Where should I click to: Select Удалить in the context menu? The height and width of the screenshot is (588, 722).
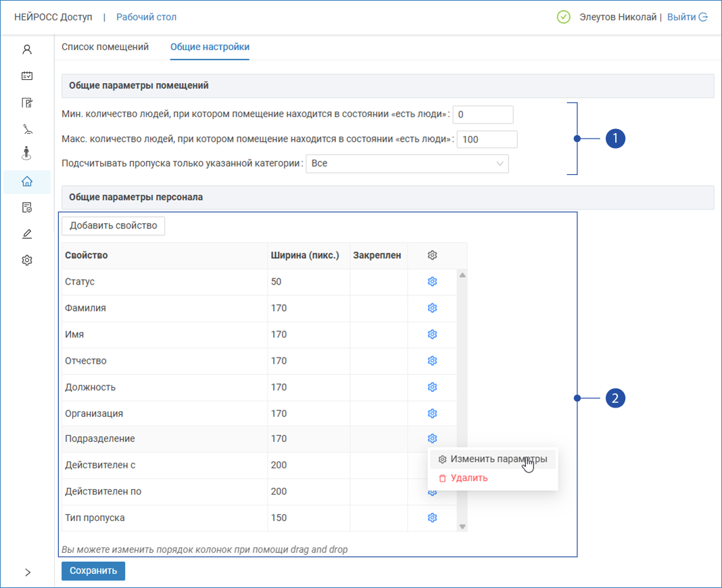tap(469, 478)
